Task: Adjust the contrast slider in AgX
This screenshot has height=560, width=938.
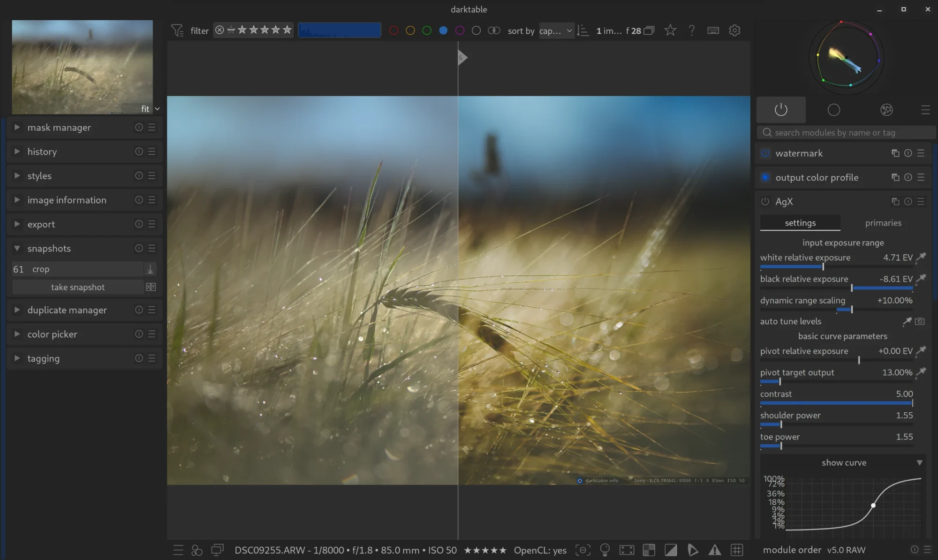Action: coord(836,403)
